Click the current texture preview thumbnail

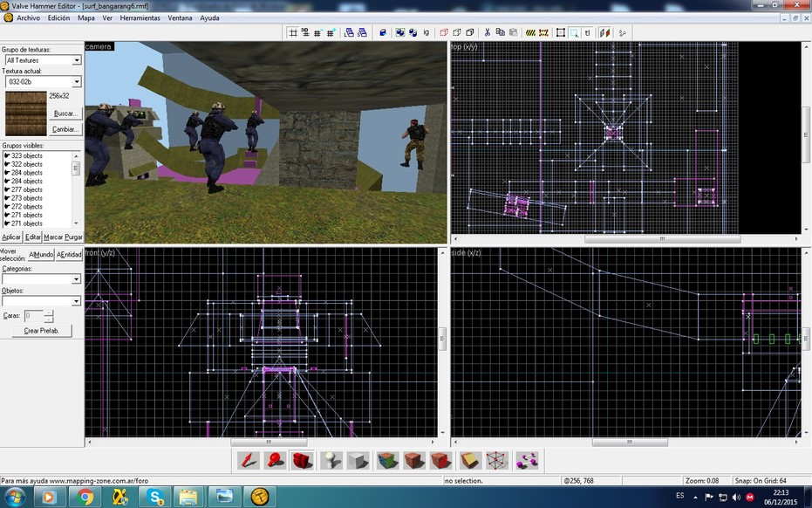26,114
